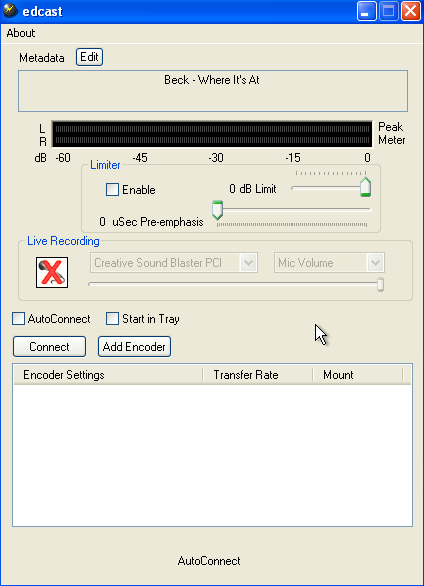The width and height of the screenshot is (424, 586).
Task: Click the Encoder Settings column header
Action: 108,375
